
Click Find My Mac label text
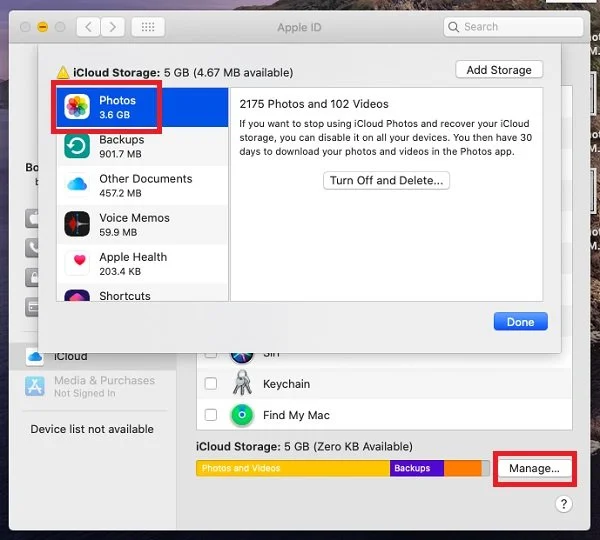tap(296, 415)
